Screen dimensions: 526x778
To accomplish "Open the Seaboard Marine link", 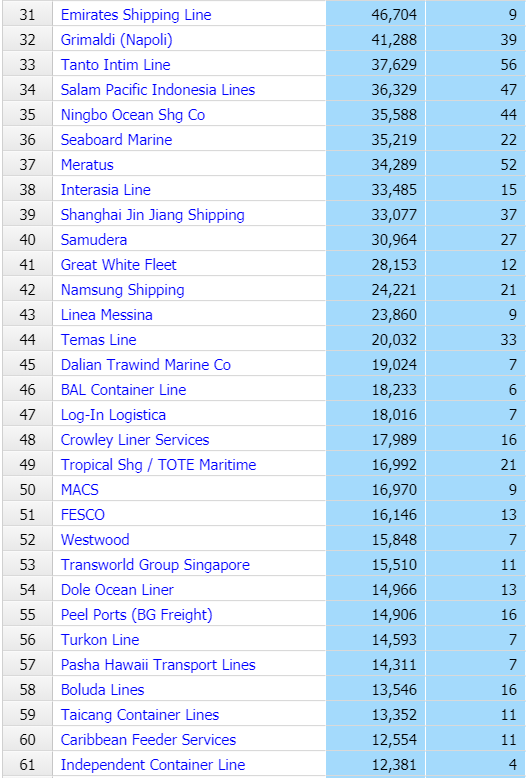I will 117,140.
